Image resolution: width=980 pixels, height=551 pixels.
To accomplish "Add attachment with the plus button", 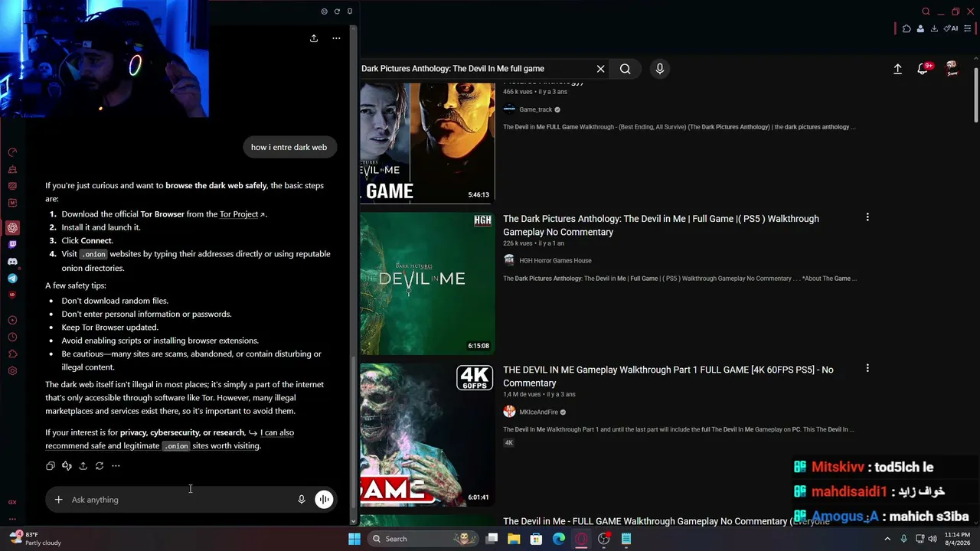I will [58, 500].
